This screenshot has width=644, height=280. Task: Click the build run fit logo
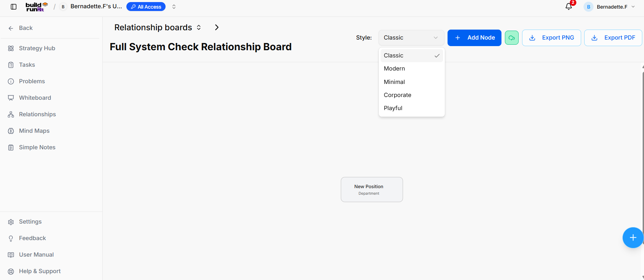pyautogui.click(x=37, y=7)
